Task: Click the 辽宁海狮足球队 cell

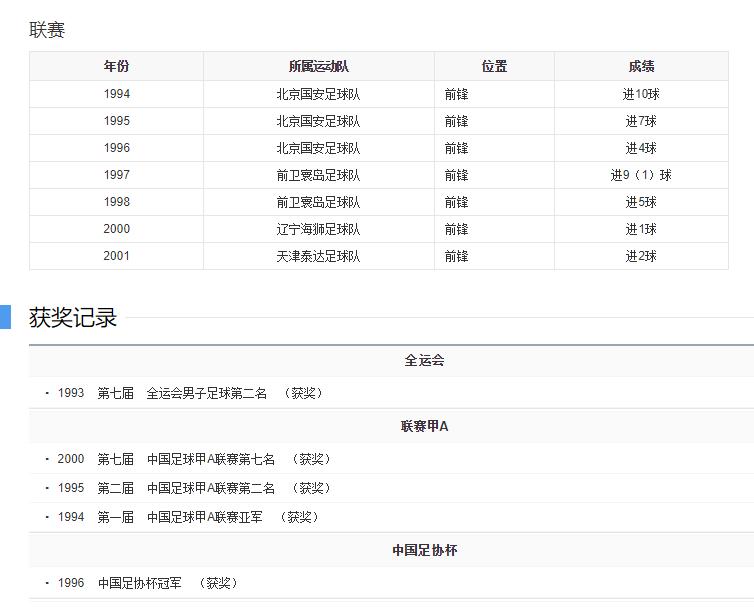Action: point(318,228)
